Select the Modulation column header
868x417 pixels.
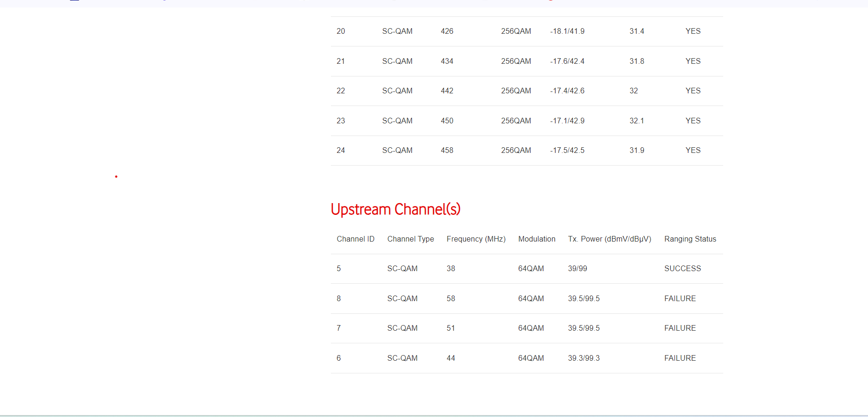click(x=536, y=239)
